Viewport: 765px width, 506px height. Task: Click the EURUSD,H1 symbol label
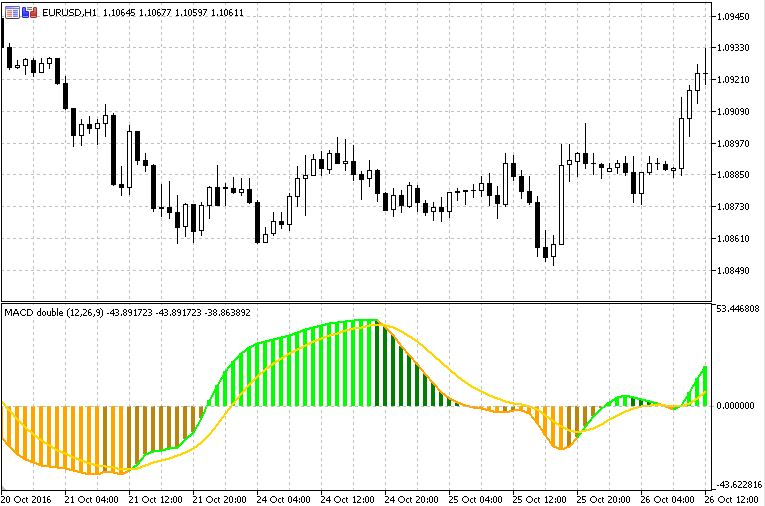click(63, 12)
